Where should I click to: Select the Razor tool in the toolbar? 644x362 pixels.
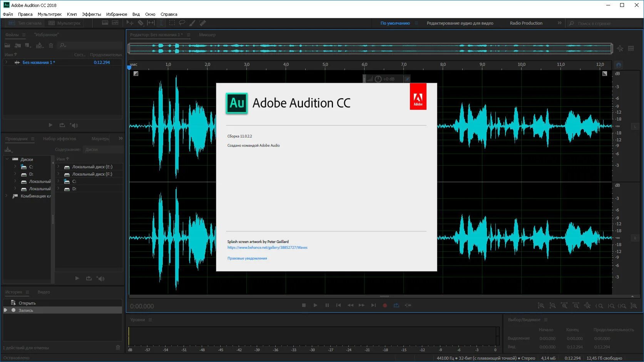point(141,23)
